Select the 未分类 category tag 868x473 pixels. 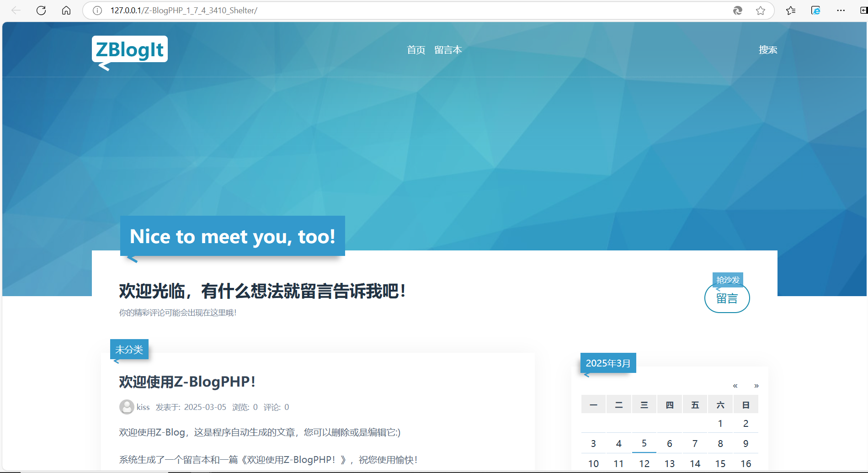pos(129,350)
